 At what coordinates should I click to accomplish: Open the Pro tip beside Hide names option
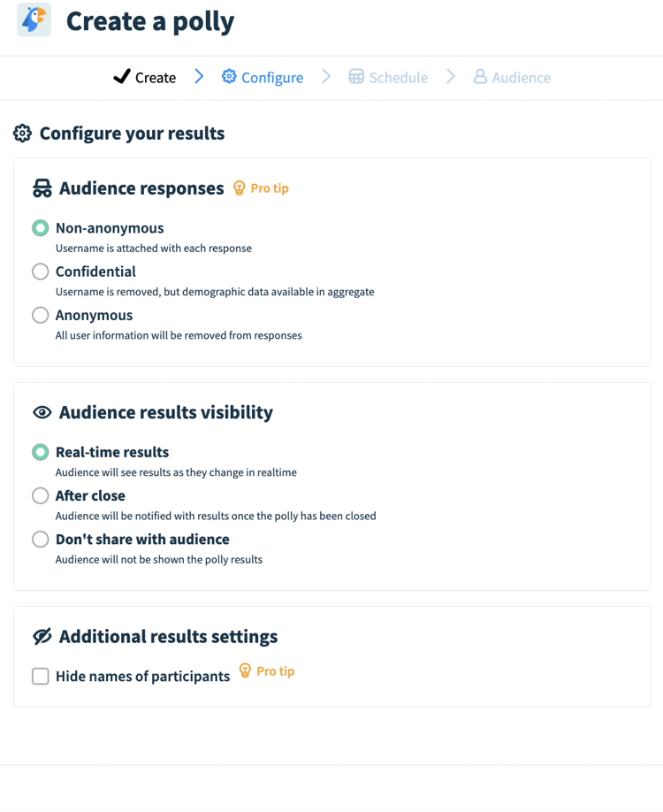click(x=266, y=672)
